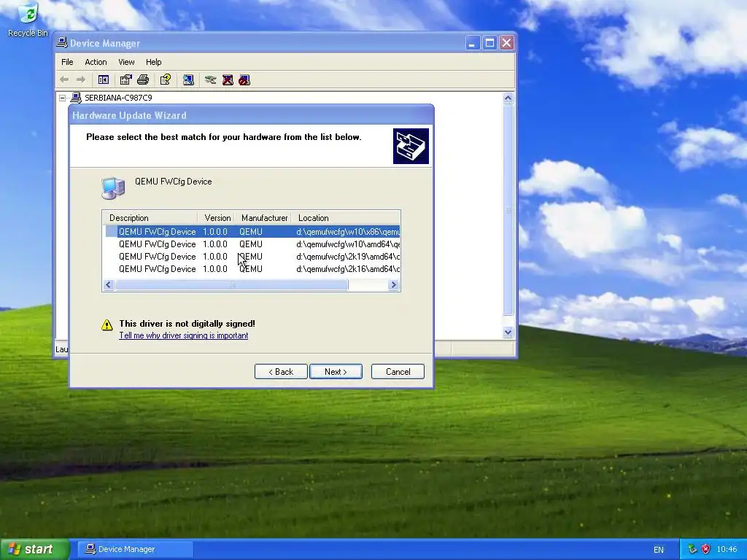Open the Help menu
The image size is (747, 560).
point(153,62)
